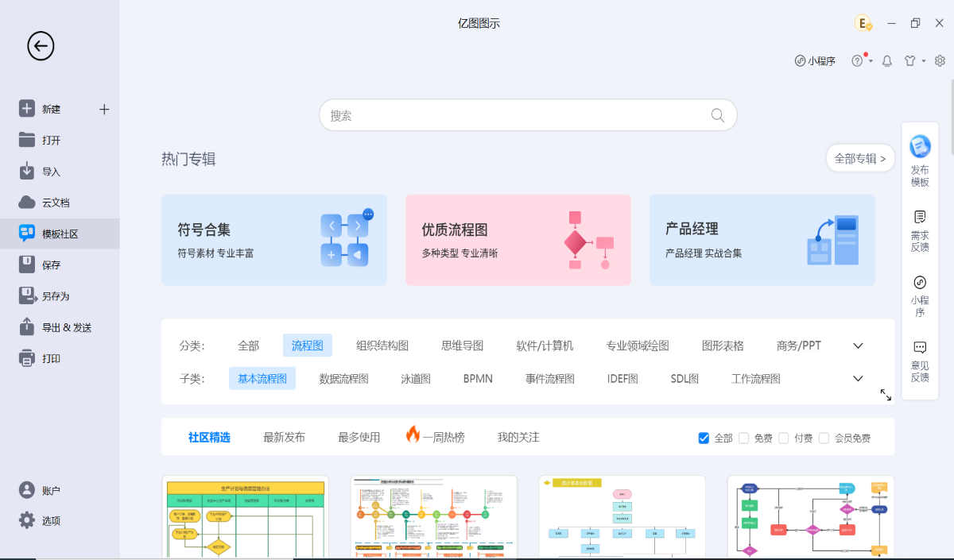Click the 全部专辑 > button

click(860, 158)
